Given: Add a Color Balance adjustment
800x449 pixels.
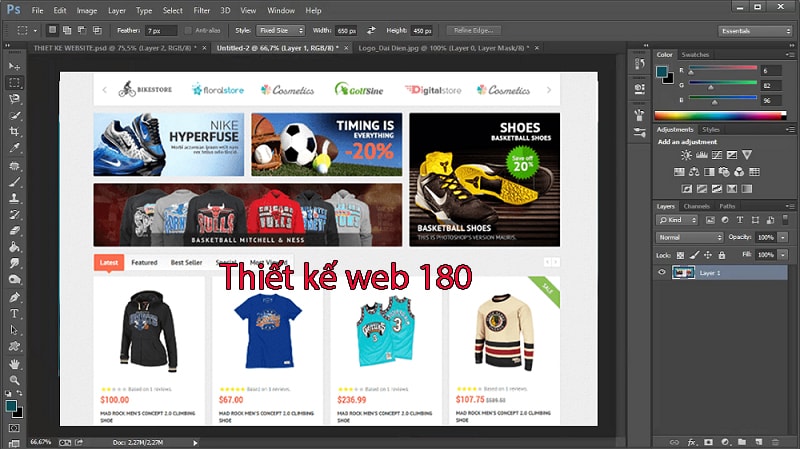Looking at the screenshot, I should point(694,172).
